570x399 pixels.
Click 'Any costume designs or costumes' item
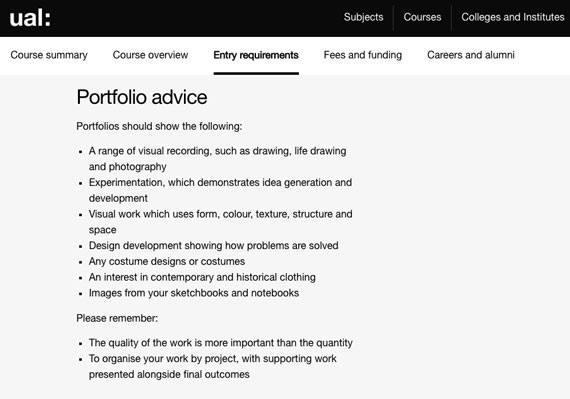coord(167,261)
